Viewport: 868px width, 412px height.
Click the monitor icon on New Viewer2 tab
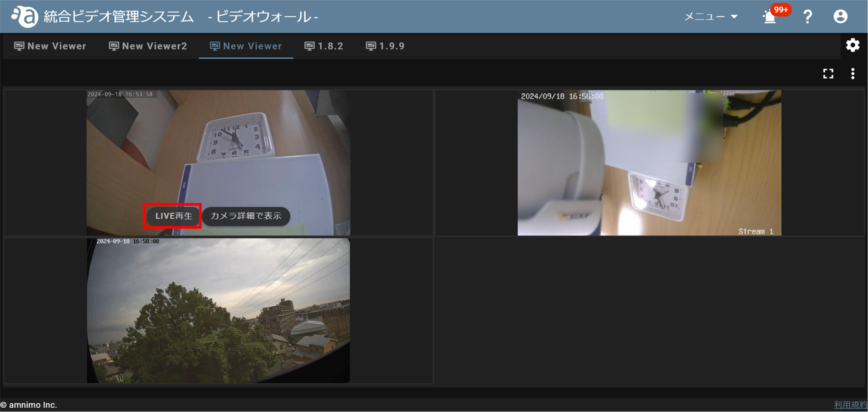click(114, 46)
